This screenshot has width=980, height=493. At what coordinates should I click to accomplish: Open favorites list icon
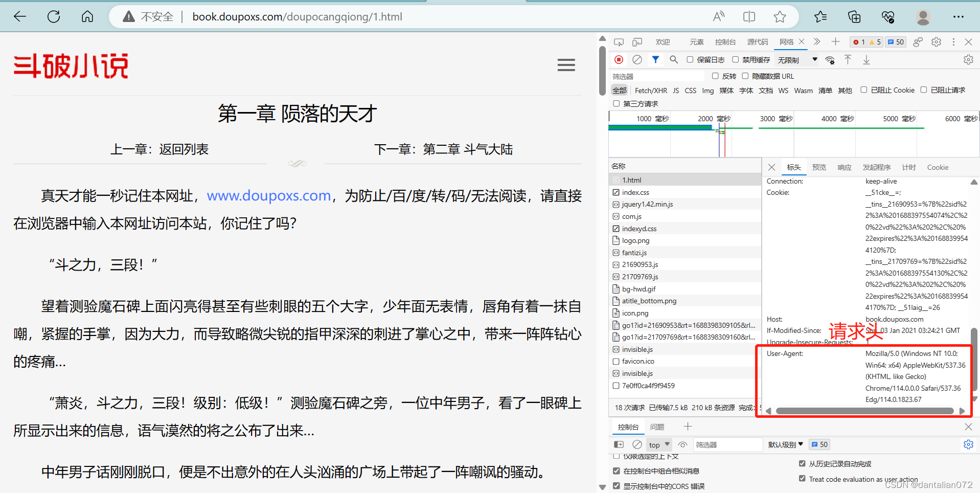[x=821, y=17]
